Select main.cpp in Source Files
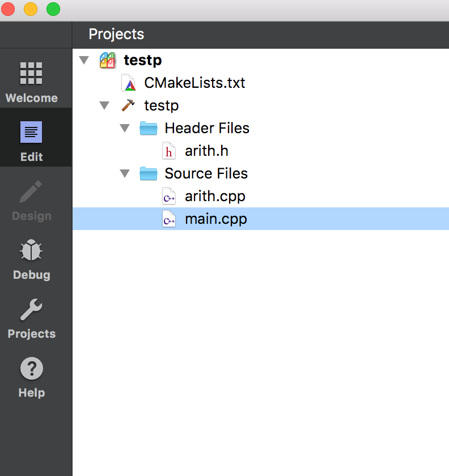Image resolution: width=449 pixels, height=476 pixels. 216,219
